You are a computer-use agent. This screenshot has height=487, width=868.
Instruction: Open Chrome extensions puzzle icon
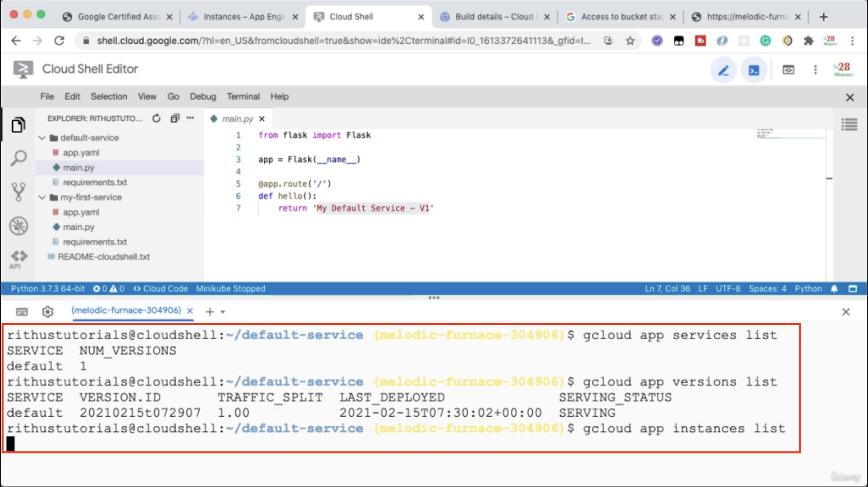[808, 41]
